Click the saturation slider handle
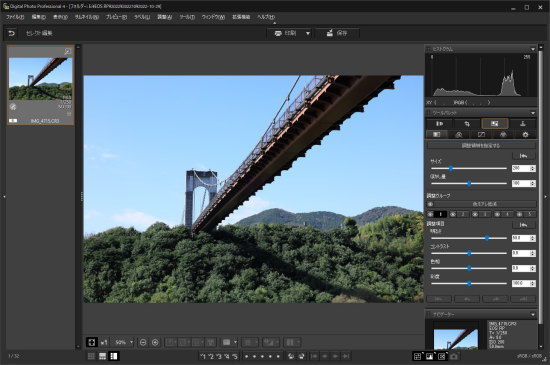 (469, 283)
